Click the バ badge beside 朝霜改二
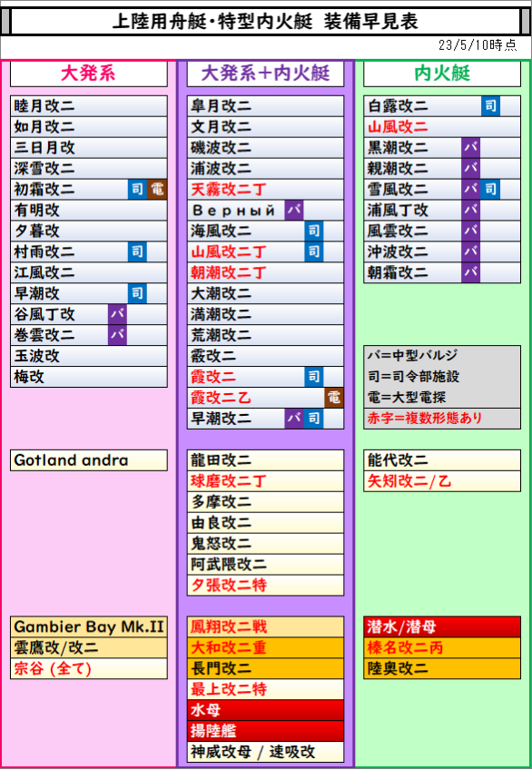 (x=470, y=272)
